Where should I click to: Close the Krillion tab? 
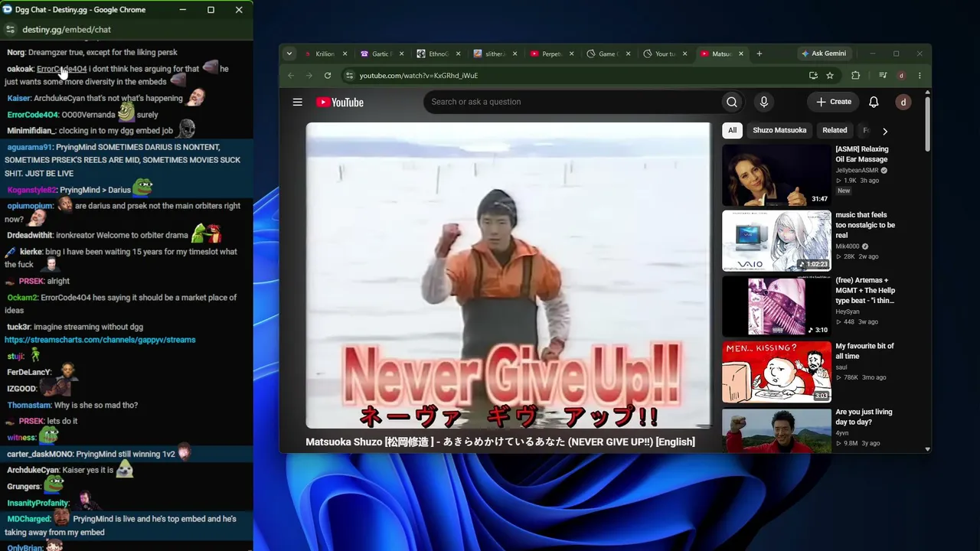click(345, 54)
